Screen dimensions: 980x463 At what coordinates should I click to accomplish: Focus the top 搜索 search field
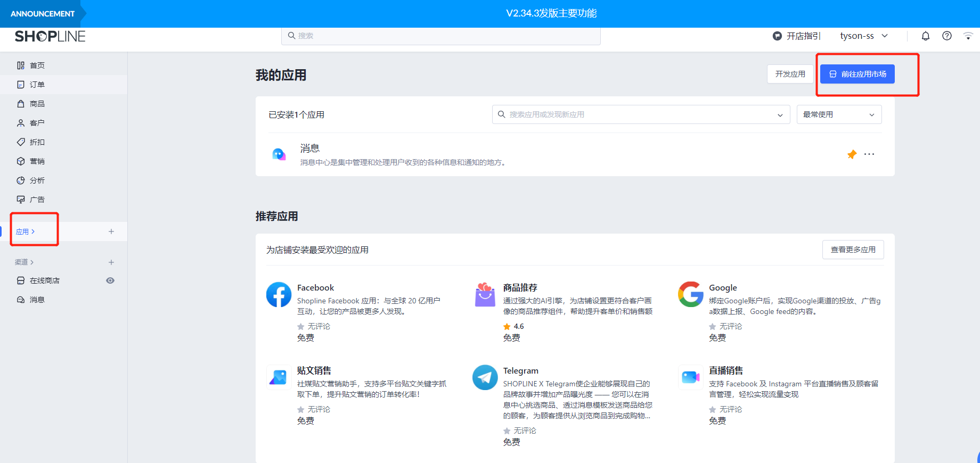pos(440,36)
